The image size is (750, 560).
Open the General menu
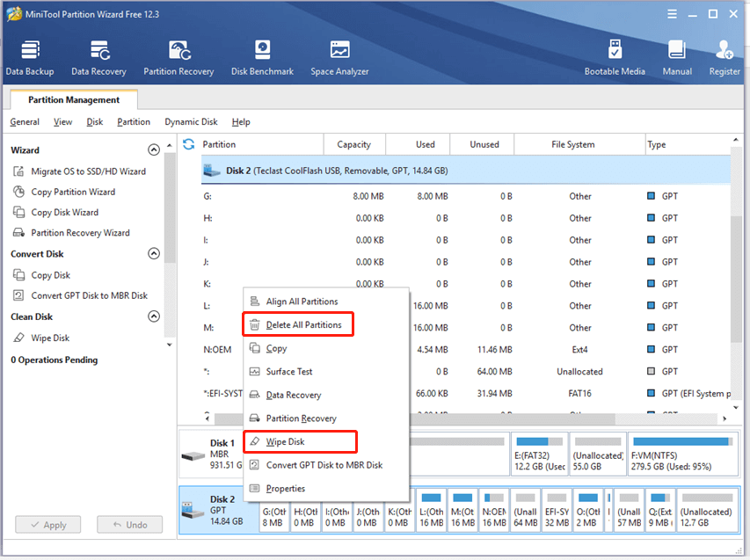[x=25, y=122]
